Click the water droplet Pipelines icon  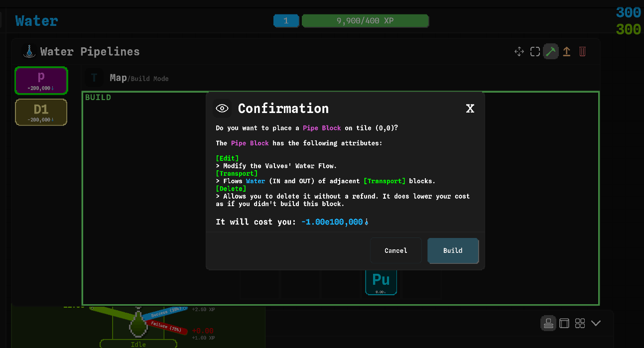(x=29, y=51)
